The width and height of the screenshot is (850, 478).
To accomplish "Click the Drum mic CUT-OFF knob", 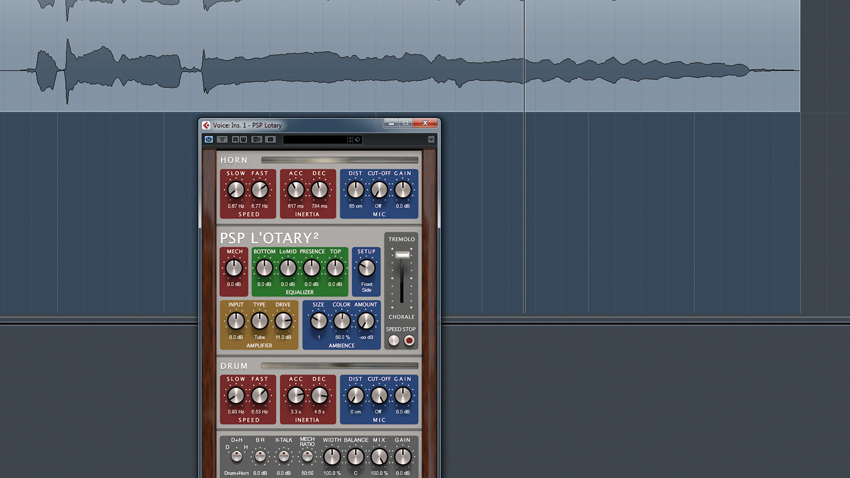I will (379, 396).
